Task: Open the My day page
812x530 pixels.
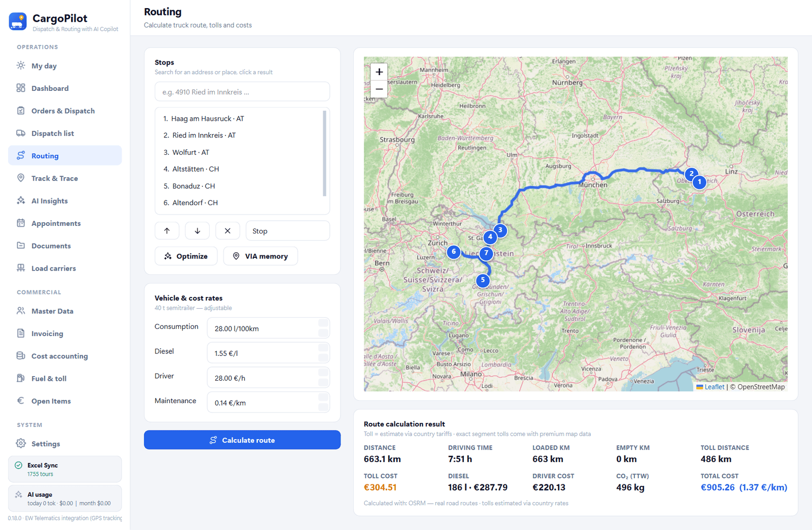Action: point(65,65)
